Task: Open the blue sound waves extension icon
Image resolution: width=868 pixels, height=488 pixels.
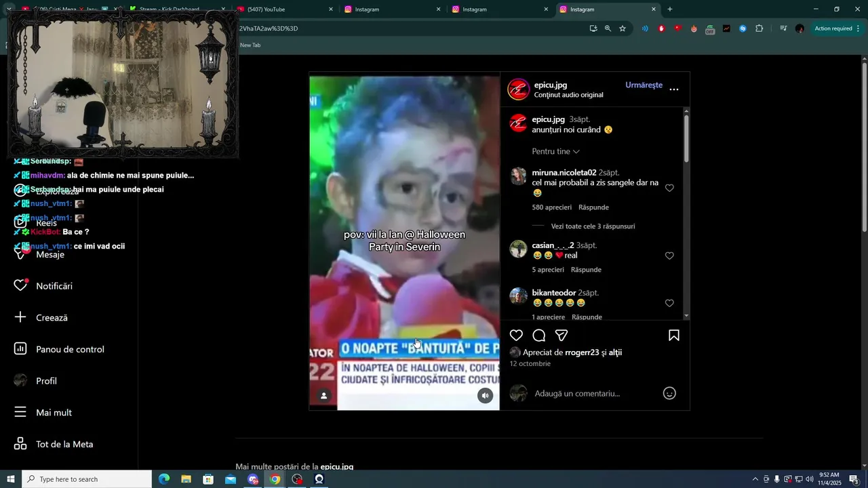Action: [645, 28]
